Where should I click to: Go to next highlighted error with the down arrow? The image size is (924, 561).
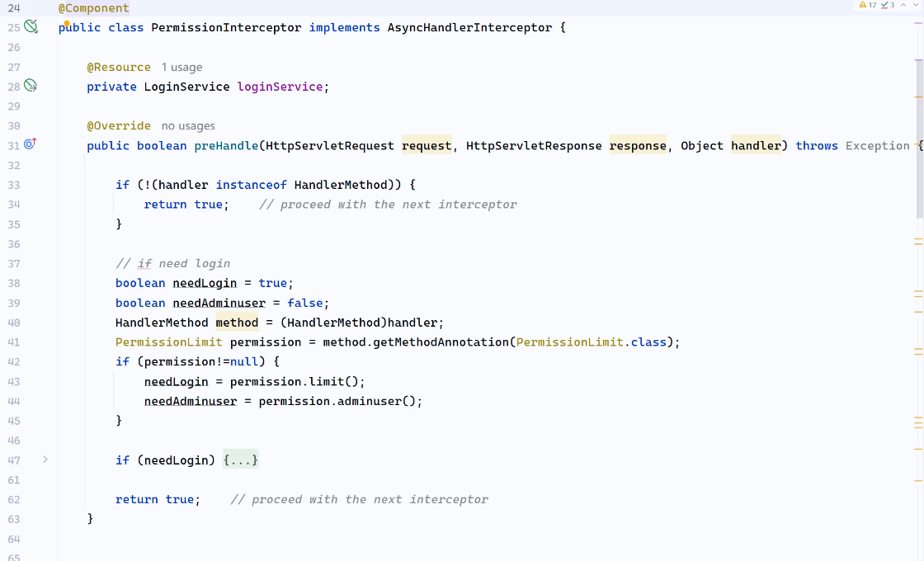pyautogui.click(x=916, y=5)
